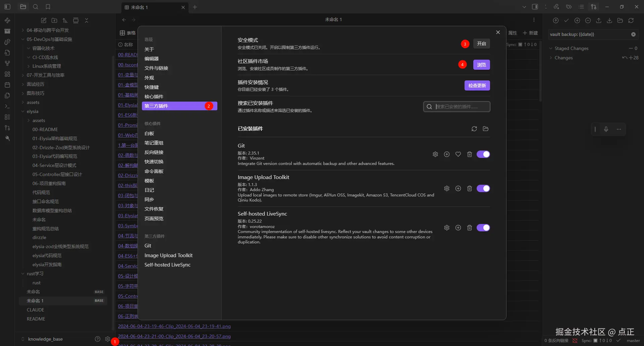This screenshot has height=346, width=644.
Task: Click the Git stage all plus icon
Action: click(577, 20)
